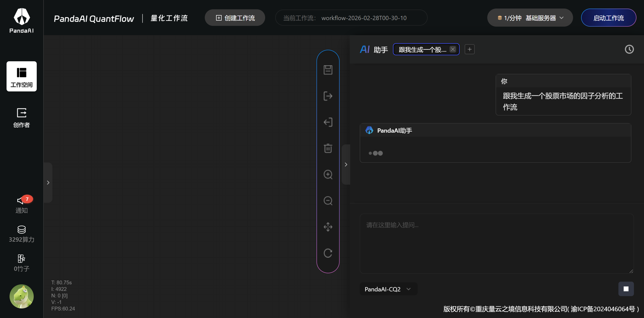Click the 量化工作流 heading text

(169, 18)
